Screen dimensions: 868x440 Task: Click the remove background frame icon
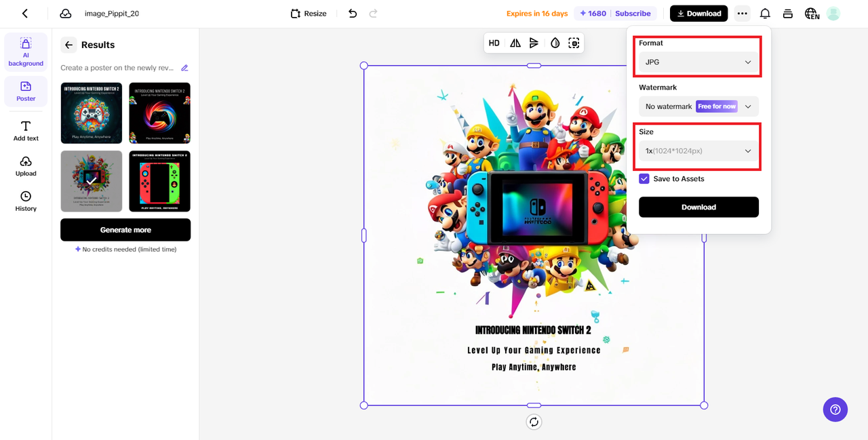point(574,43)
